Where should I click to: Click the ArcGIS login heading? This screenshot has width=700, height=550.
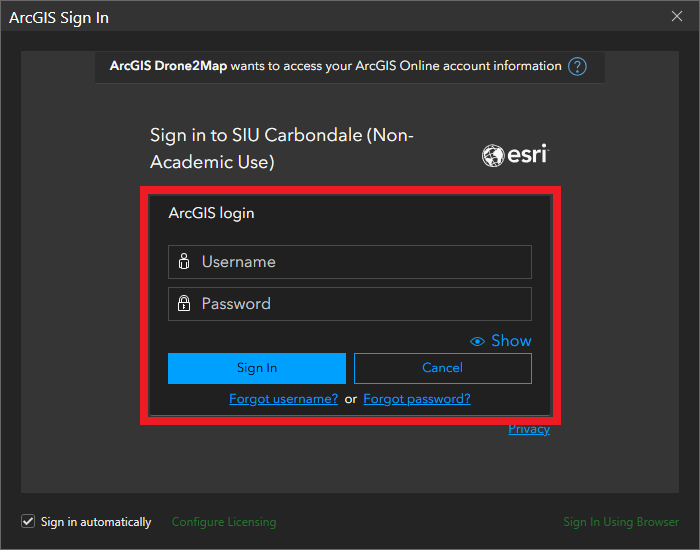click(211, 213)
